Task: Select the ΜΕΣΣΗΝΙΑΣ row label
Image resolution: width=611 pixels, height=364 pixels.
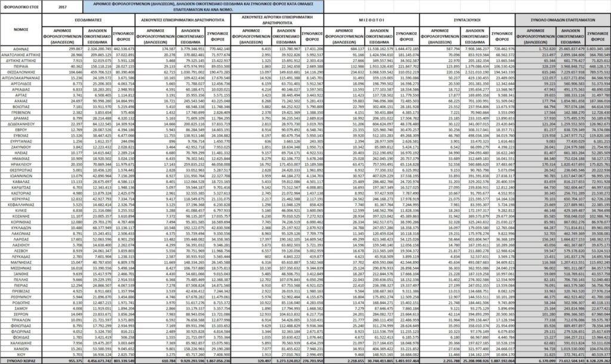Action: tap(21, 268)
